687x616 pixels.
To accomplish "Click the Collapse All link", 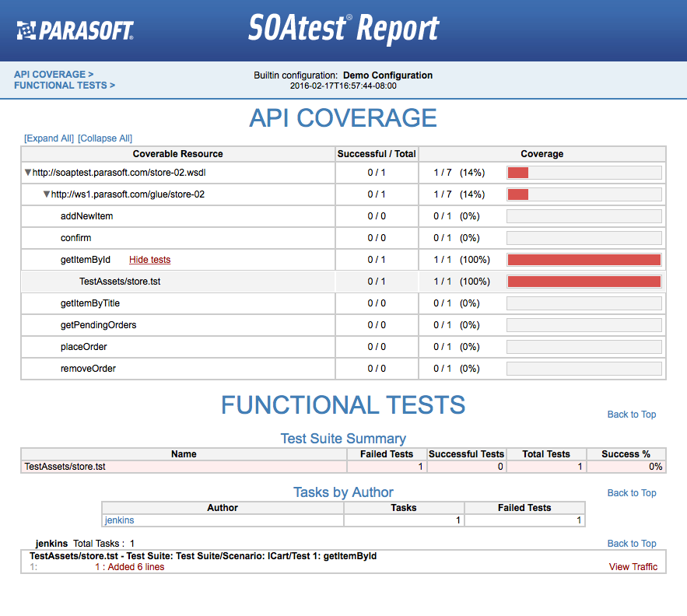I will point(105,138).
